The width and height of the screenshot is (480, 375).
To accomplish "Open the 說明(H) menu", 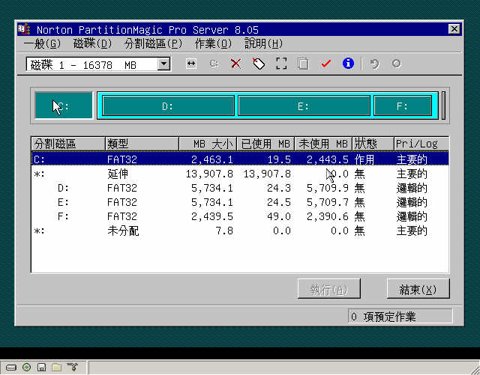I will 264,44.
